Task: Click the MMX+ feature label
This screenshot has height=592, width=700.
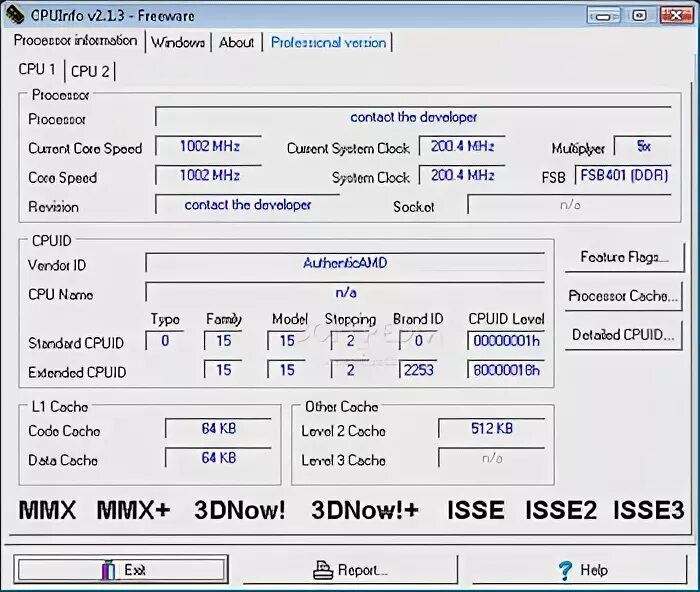Action: point(133,510)
